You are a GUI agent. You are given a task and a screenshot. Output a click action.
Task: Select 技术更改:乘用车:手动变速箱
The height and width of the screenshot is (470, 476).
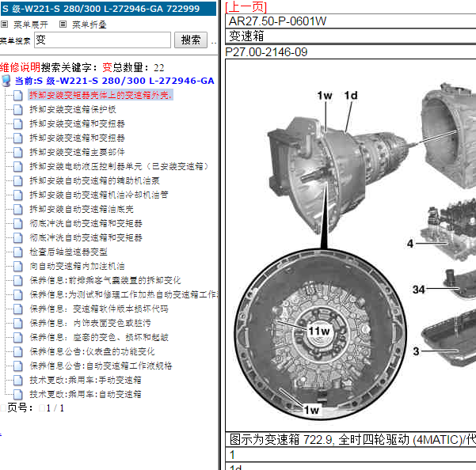pos(86,380)
